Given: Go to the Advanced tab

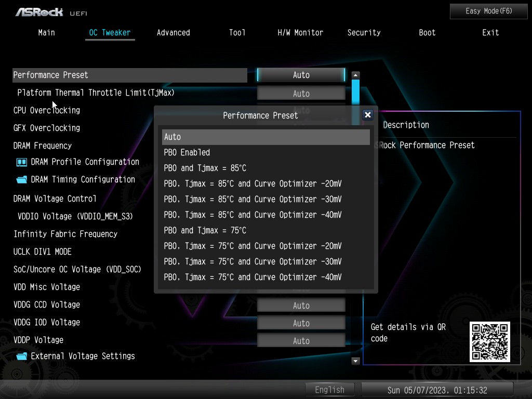Looking at the screenshot, I should (x=173, y=33).
